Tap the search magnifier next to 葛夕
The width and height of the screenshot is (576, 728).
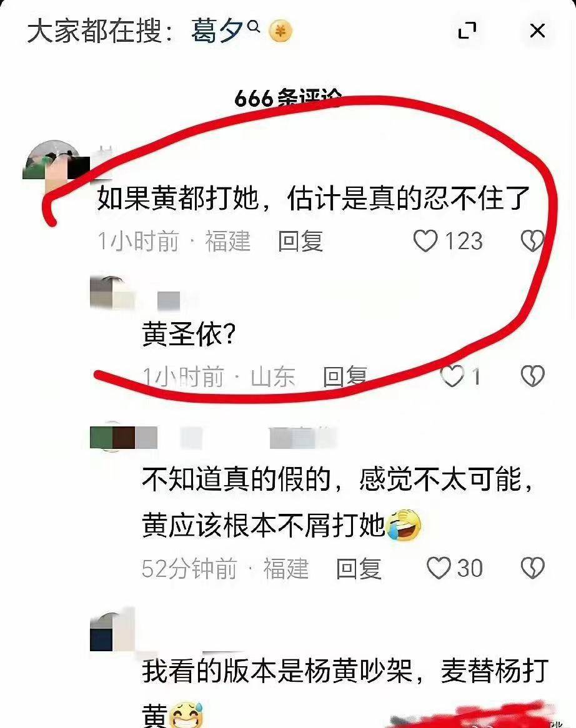254,26
